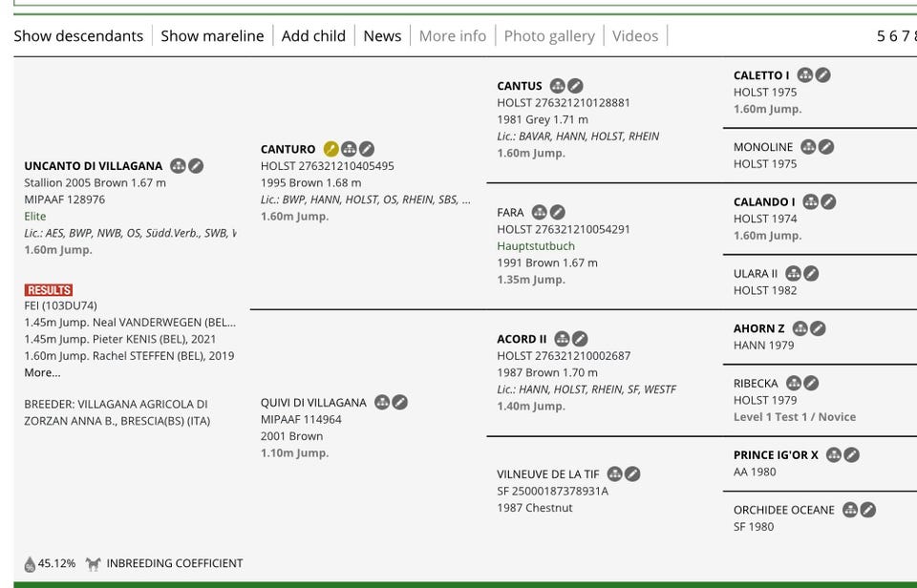Edit VILNEUVE DE LA TIF with pencil icon

pos(632,474)
